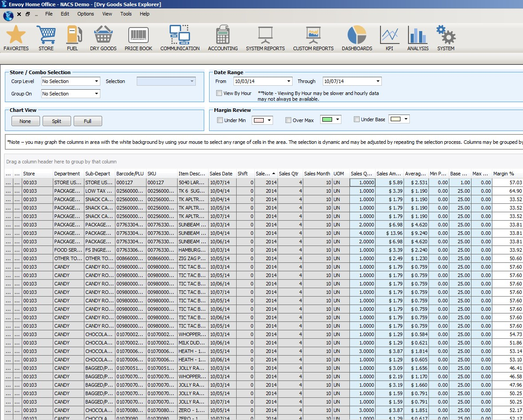
Task: Click the Full chart view button
Action: coord(87,121)
